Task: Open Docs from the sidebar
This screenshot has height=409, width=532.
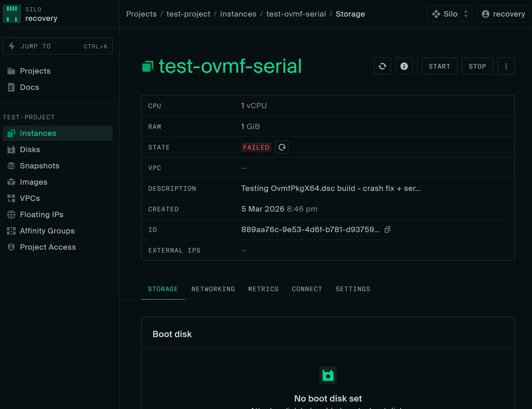Action: pos(29,87)
